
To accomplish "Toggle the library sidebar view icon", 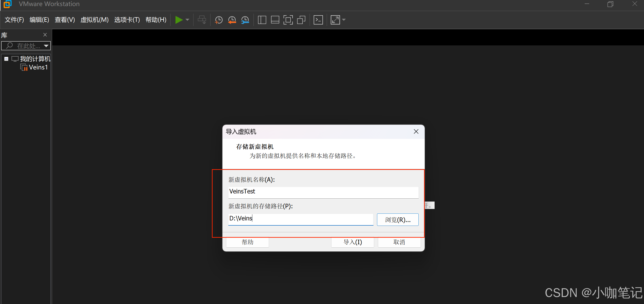I will (x=262, y=20).
